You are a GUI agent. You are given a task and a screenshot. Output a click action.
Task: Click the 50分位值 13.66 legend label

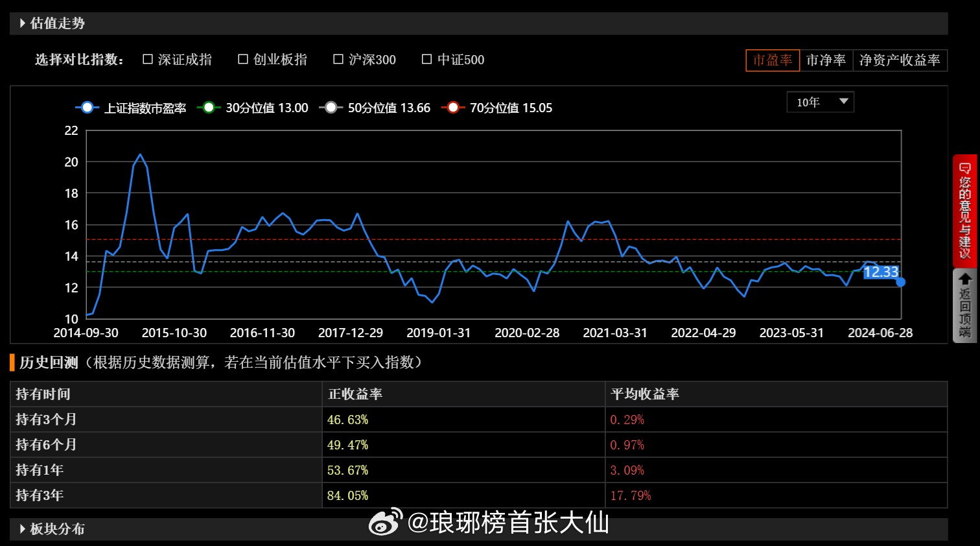pyautogui.click(x=389, y=108)
